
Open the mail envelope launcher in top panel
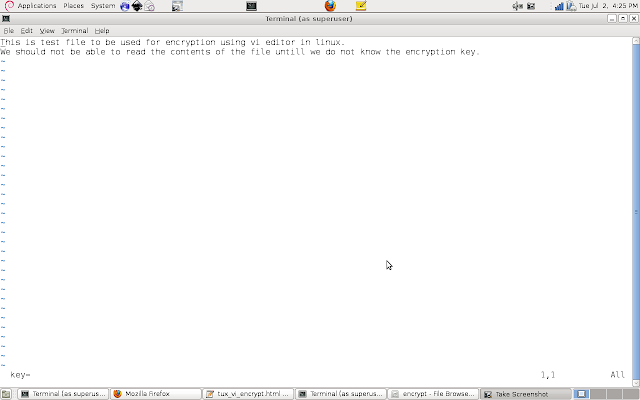tap(150, 6)
